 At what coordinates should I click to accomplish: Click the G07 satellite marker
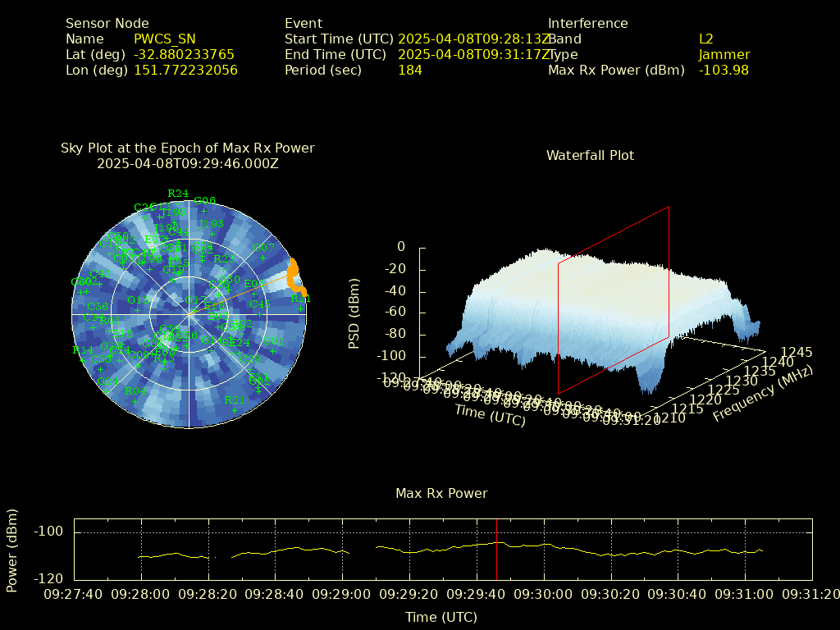[262, 257]
